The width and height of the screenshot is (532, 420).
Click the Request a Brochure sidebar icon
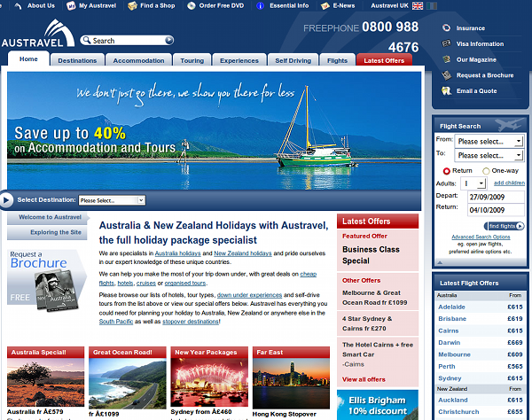[446, 75]
